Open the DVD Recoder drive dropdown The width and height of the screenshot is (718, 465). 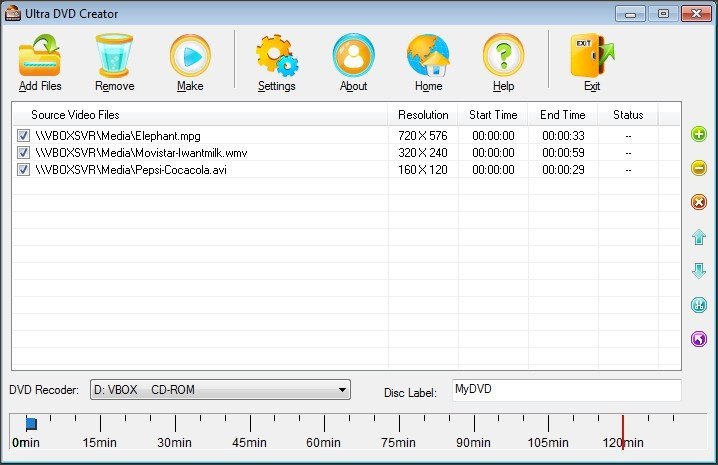click(x=220, y=389)
